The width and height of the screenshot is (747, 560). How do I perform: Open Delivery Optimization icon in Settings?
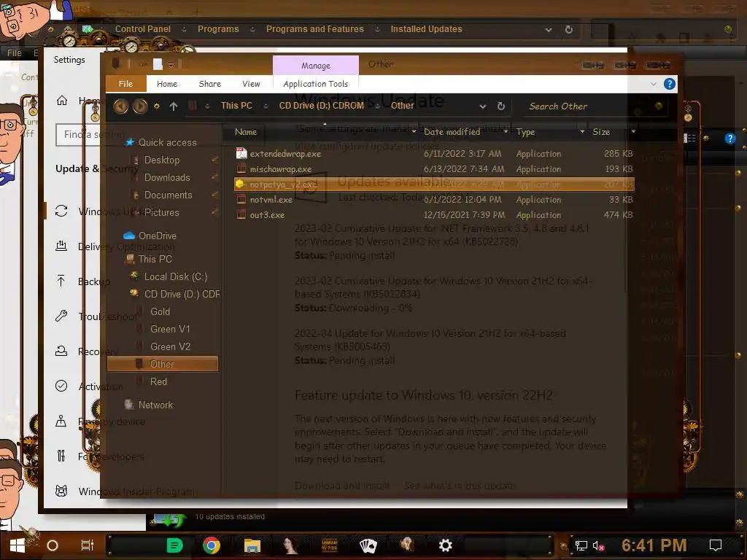click(x=61, y=246)
